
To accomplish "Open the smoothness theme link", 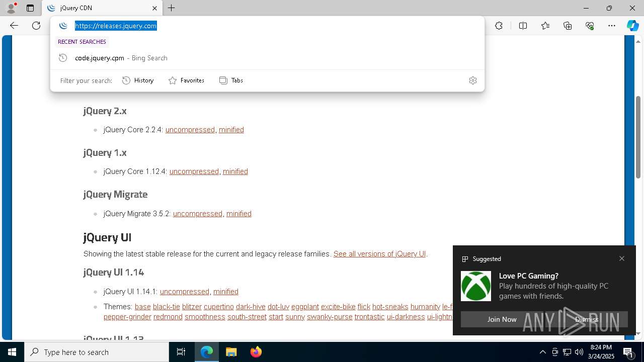I will (x=205, y=317).
